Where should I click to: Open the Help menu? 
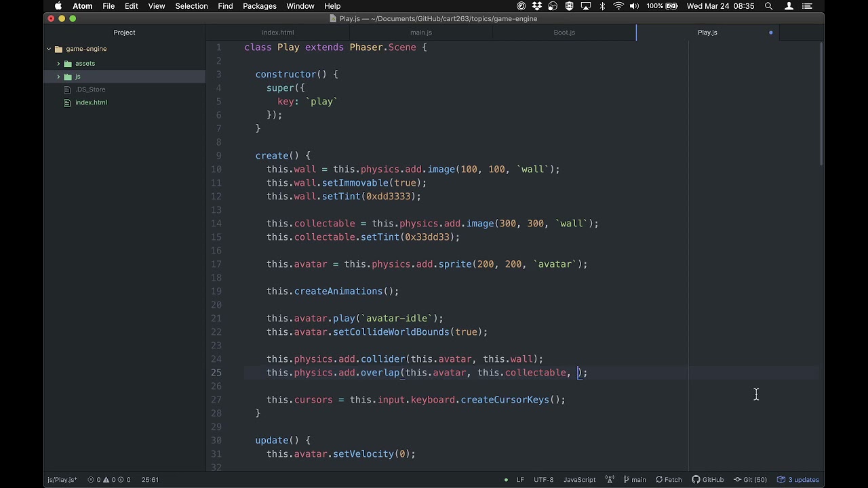point(332,6)
